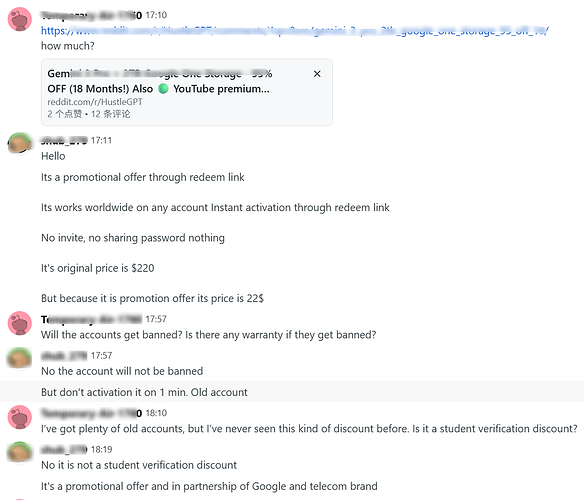Click reddit.com/r/HustleGPT in the preview card
The height and width of the screenshot is (500, 584).
click(x=95, y=102)
